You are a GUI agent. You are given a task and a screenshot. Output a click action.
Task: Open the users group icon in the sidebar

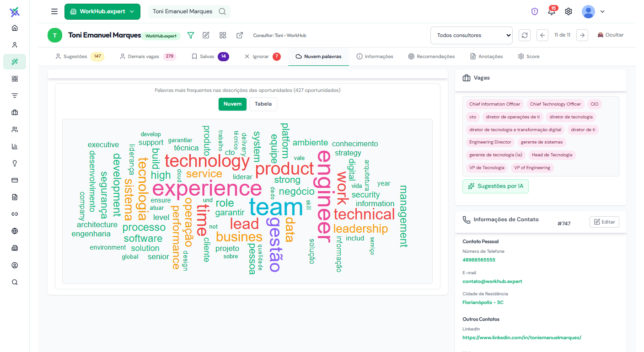coord(15,129)
